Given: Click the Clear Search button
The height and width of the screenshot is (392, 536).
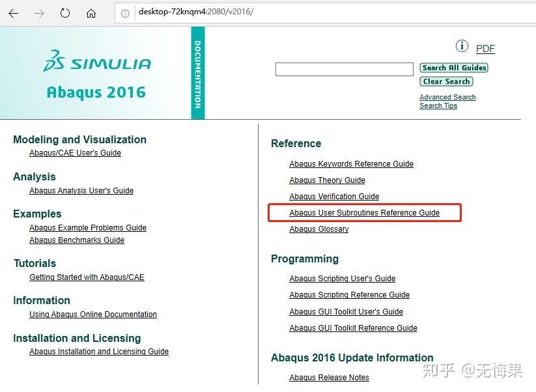Looking at the screenshot, I should pyautogui.click(x=446, y=81).
